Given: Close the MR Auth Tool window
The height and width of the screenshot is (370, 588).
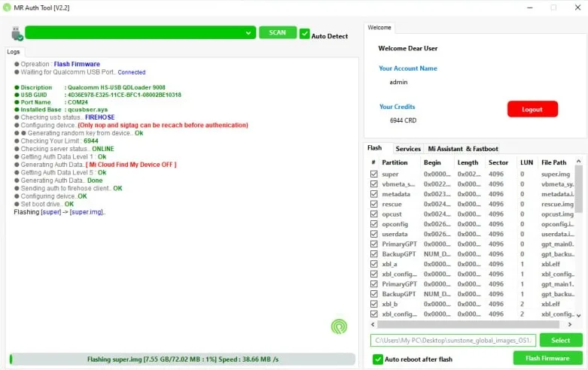Looking at the screenshot, I should [577, 8].
